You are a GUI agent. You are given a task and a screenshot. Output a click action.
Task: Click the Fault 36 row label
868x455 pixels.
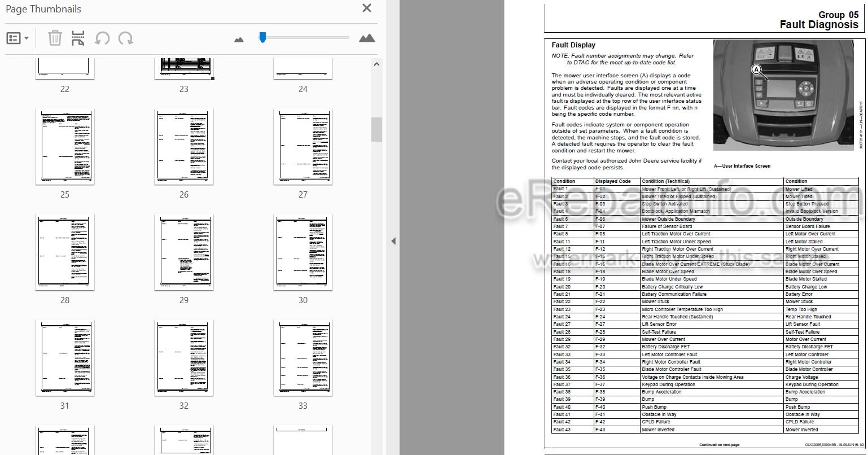573,377
